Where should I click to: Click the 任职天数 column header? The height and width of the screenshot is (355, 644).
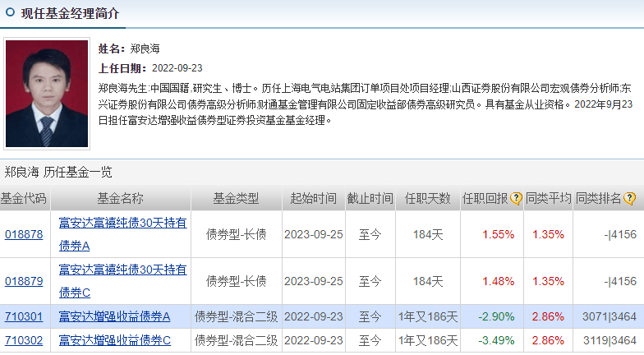(x=427, y=199)
